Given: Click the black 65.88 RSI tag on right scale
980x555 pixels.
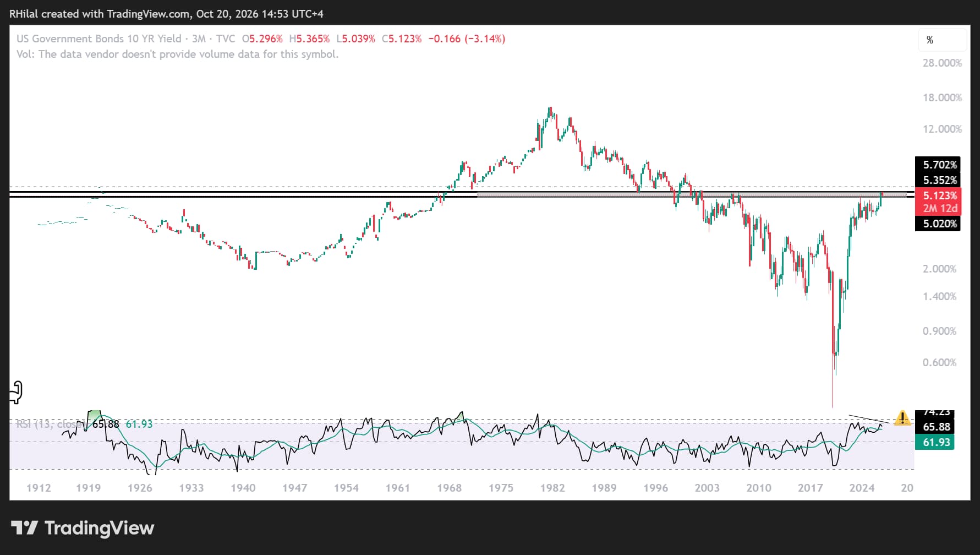Looking at the screenshot, I should pos(935,427).
